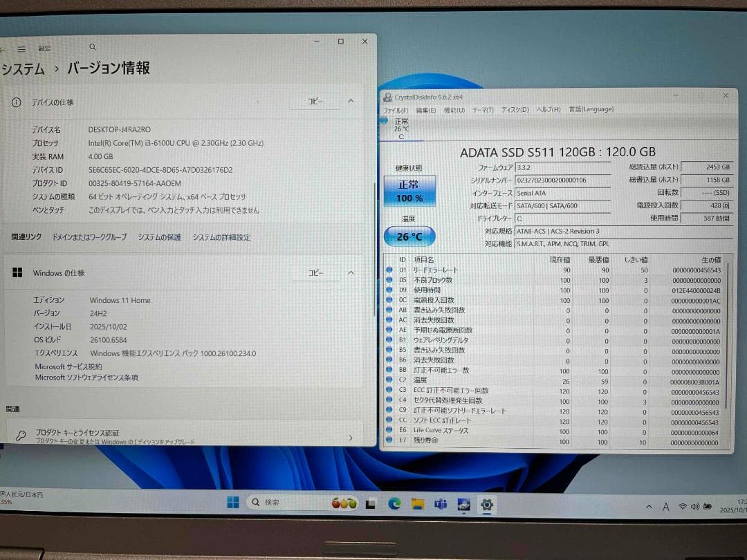This screenshot has width=747, height=560.
Task: Open ドメインまたはワークグループ link
Action: coord(89,236)
